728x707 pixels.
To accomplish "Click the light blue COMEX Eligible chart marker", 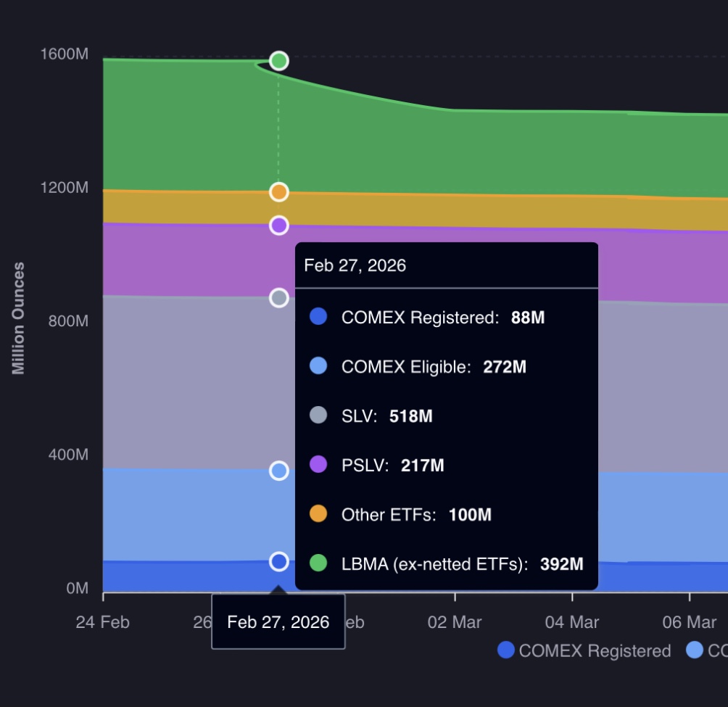I will [279, 471].
